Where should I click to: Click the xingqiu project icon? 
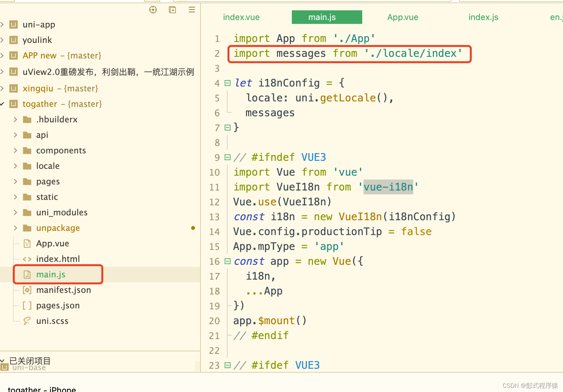(x=14, y=88)
